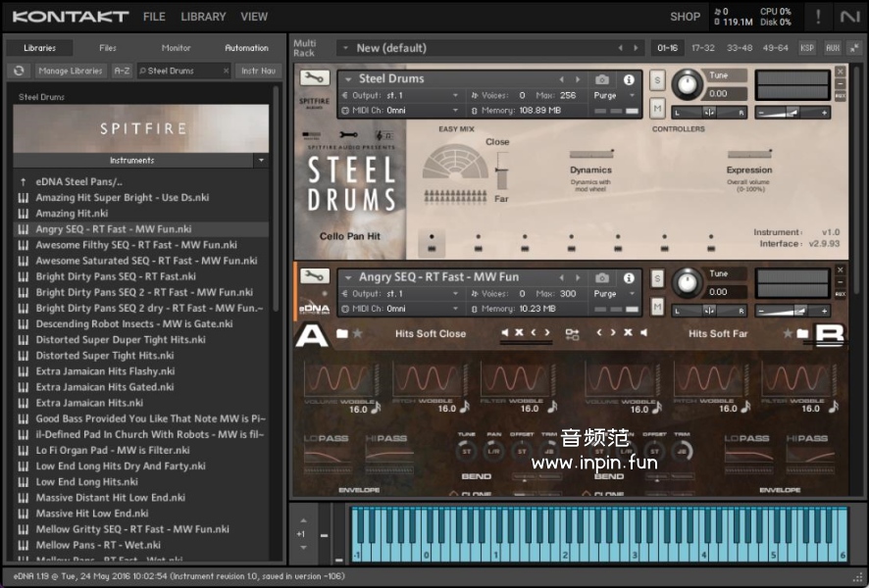Click the refresh libraries icon
The height and width of the screenshot is (588, 869).
pos(18,71)
